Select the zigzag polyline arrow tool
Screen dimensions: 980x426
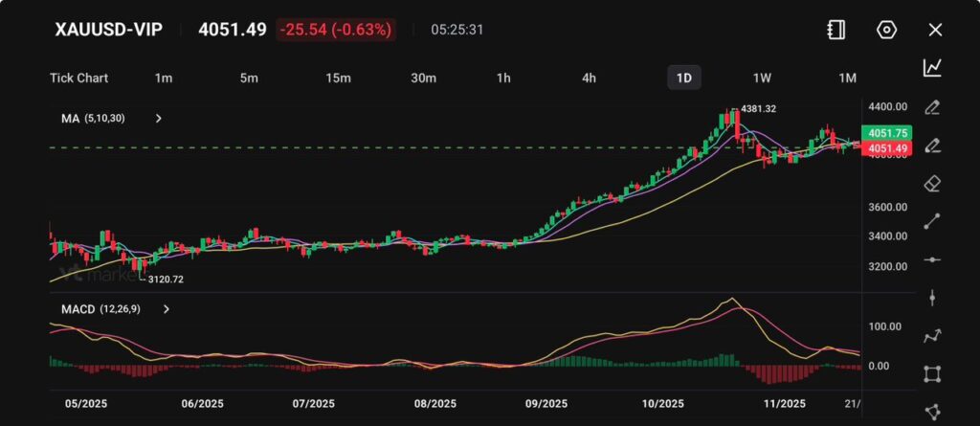click(x=932, y=336)
